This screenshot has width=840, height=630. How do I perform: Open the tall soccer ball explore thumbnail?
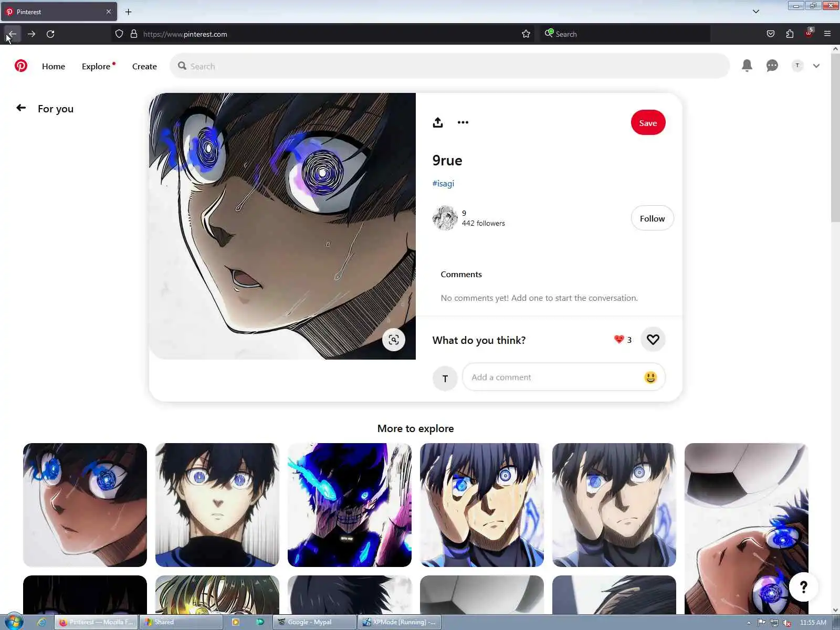(747, 529)
